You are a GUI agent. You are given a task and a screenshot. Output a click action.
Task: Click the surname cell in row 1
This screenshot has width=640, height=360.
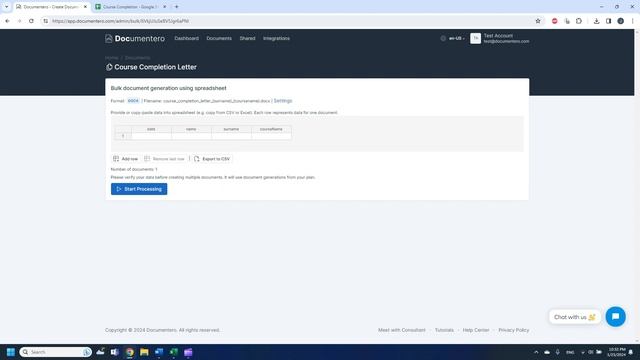231,136
